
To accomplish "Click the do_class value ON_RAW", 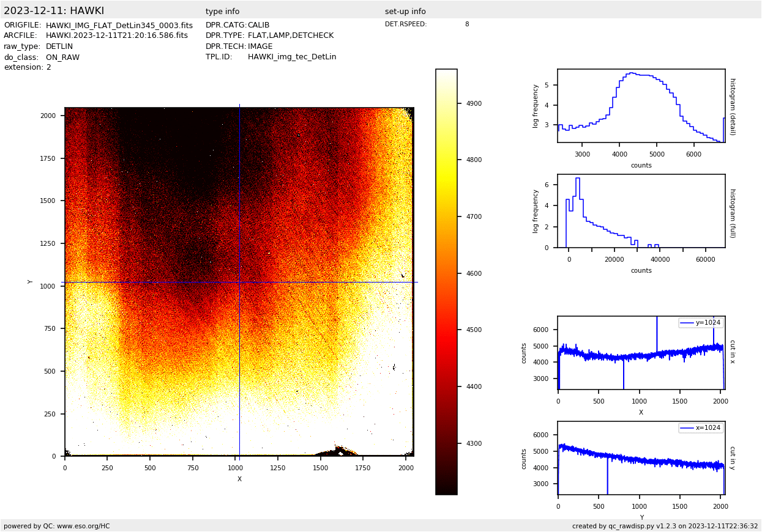I will tap(62, 57).
